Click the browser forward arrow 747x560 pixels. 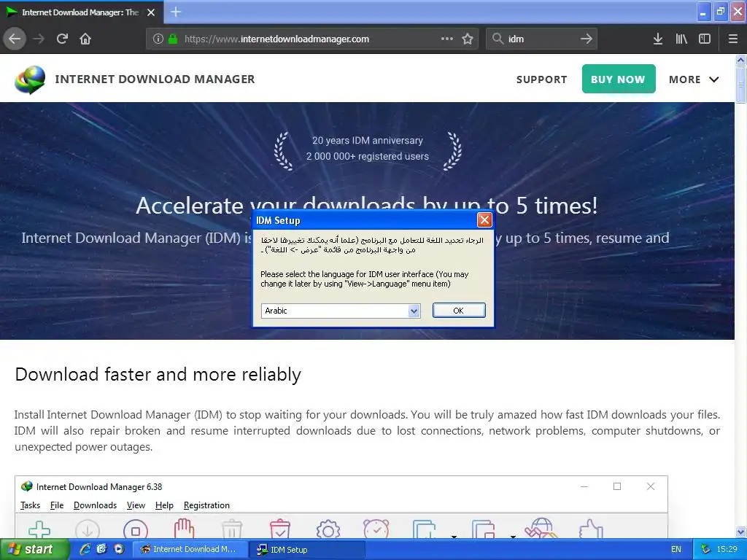pyautogui.click(x=39, y=39)
